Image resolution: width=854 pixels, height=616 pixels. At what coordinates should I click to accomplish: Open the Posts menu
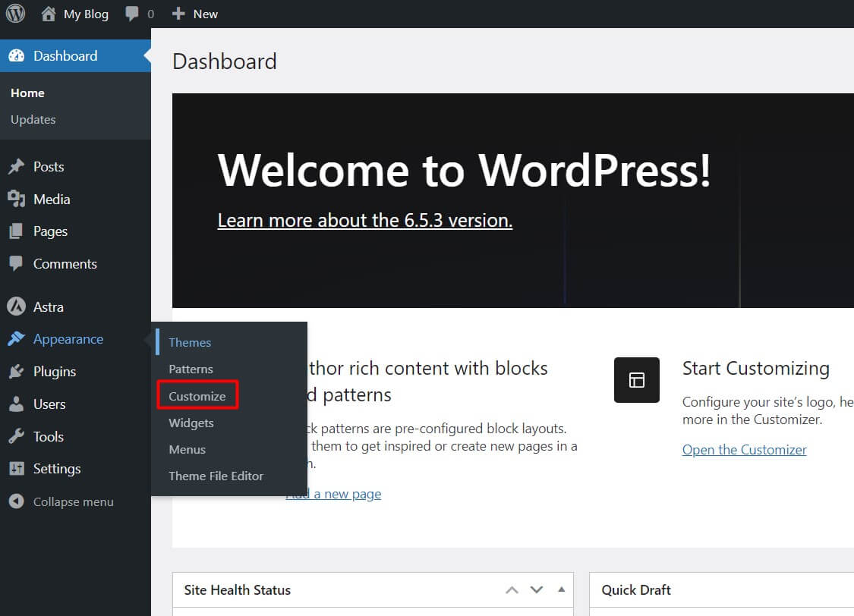coord(49,166)
